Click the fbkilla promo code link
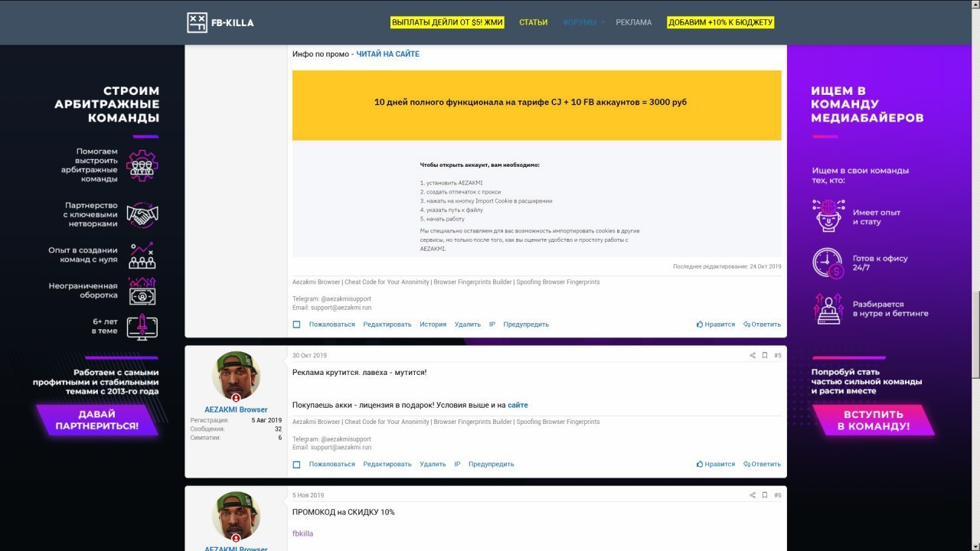Viewport: 980px width, 551px height. pyautogui.click(x=302, y=533)
